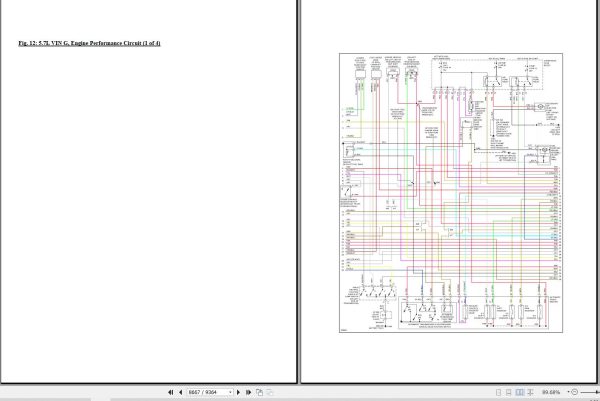Jump to the last page

click(248, 392)
